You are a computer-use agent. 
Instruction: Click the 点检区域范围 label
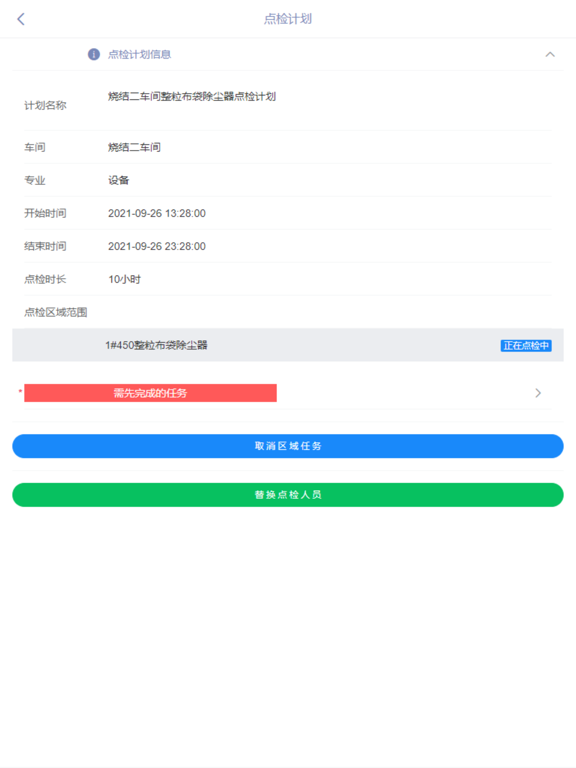[56, 312]
